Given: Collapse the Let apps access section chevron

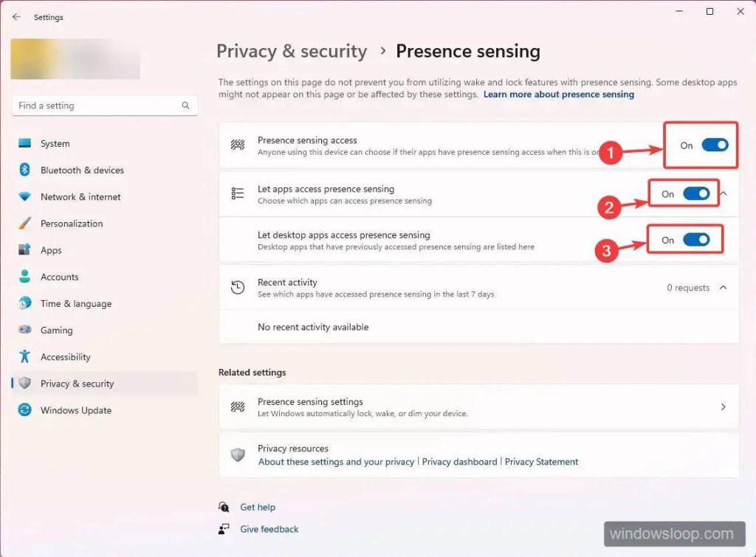Looking at the screenshot, I should click(724, 193).
